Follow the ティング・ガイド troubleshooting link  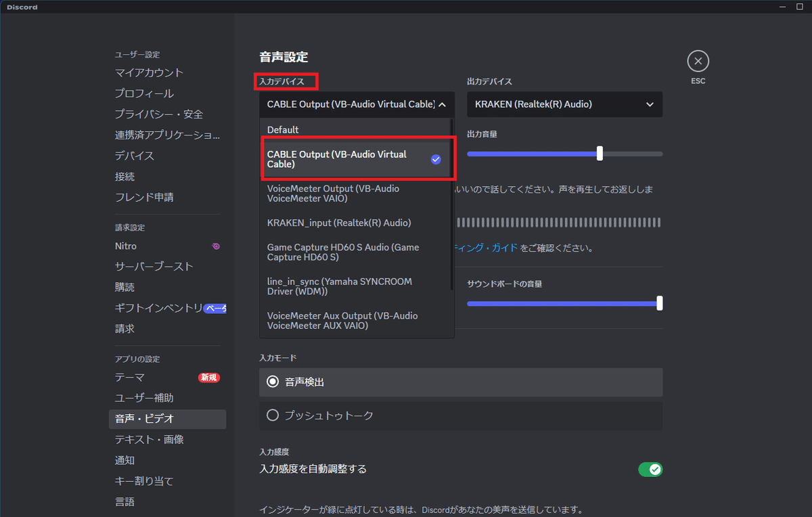(487, 248)
